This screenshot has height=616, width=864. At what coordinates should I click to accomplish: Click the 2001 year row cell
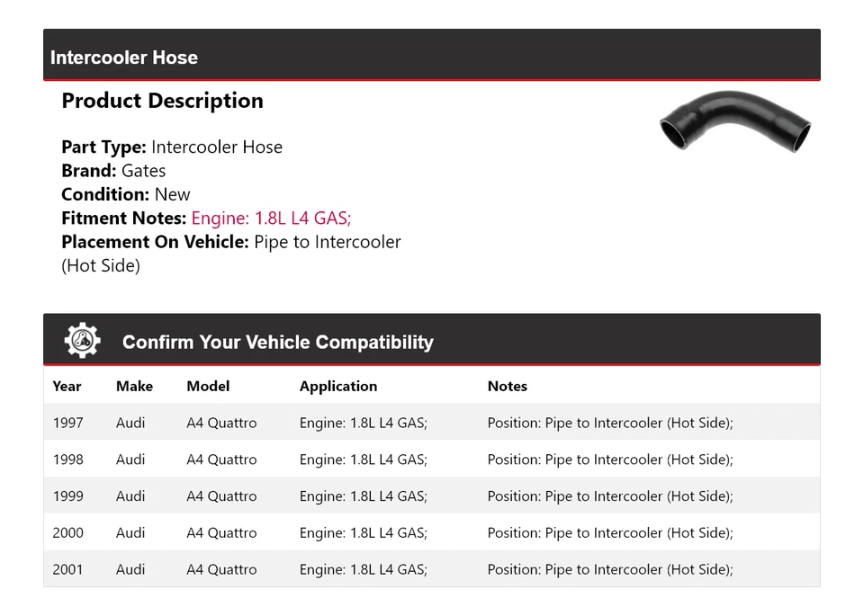[x=67, y=569]
